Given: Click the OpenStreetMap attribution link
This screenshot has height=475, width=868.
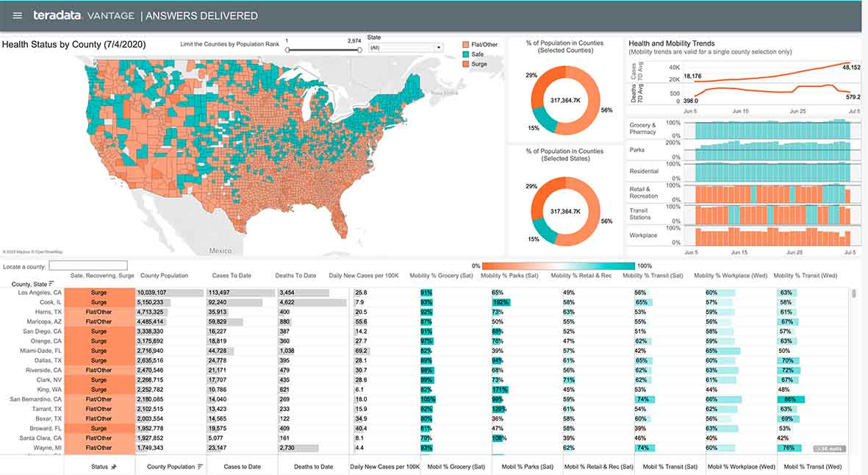Looking at the screenshot, I should click(50, 251).
